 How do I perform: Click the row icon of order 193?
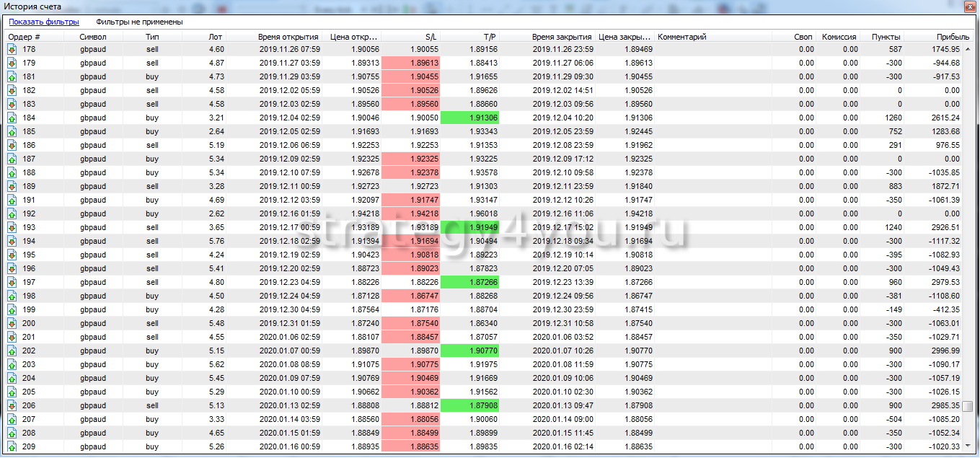coord(12,227)
